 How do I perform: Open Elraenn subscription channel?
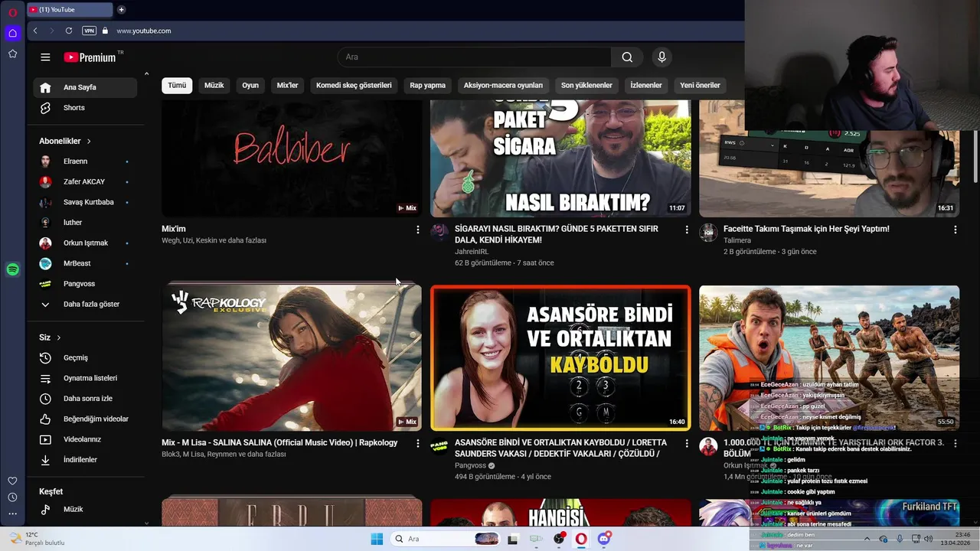pyautogui.click(x=85, y=161)
